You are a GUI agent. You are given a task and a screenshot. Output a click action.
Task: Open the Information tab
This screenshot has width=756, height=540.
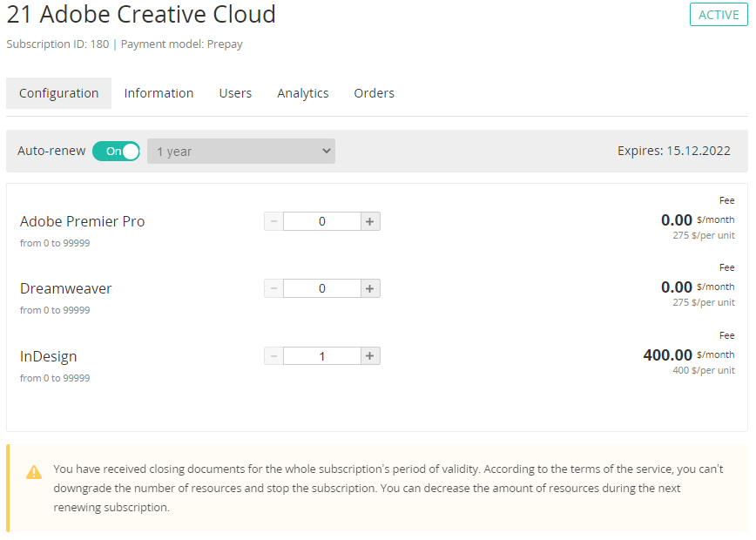(x=159, y=93)
